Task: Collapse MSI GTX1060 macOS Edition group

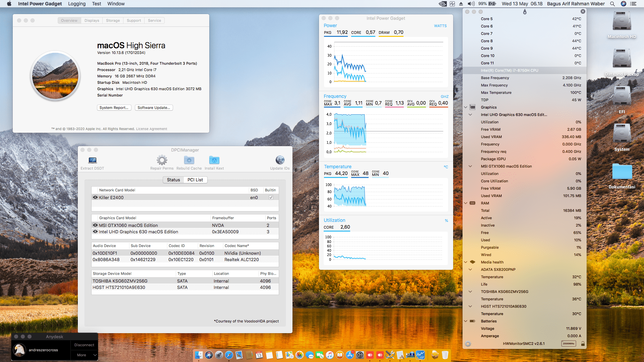Action: (x=470, y=166)
